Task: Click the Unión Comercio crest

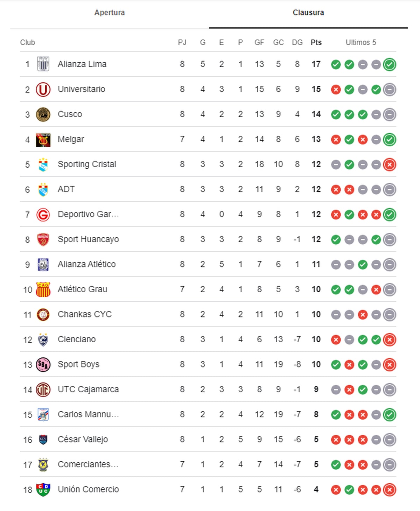Action: 43,490
